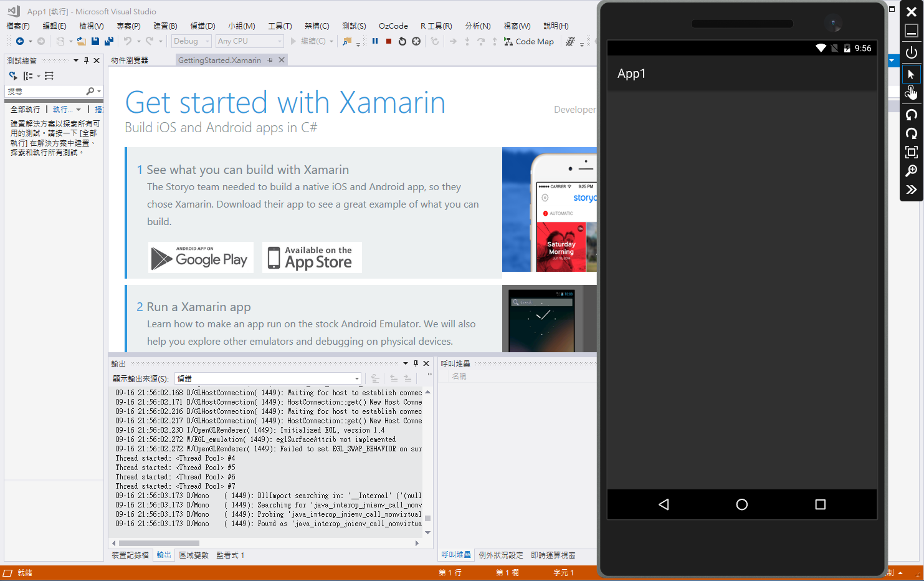Image resolution: width=924 pixels, height=581 pixels.
Task: Open the OzCode menu
Action: click(393, 26)
